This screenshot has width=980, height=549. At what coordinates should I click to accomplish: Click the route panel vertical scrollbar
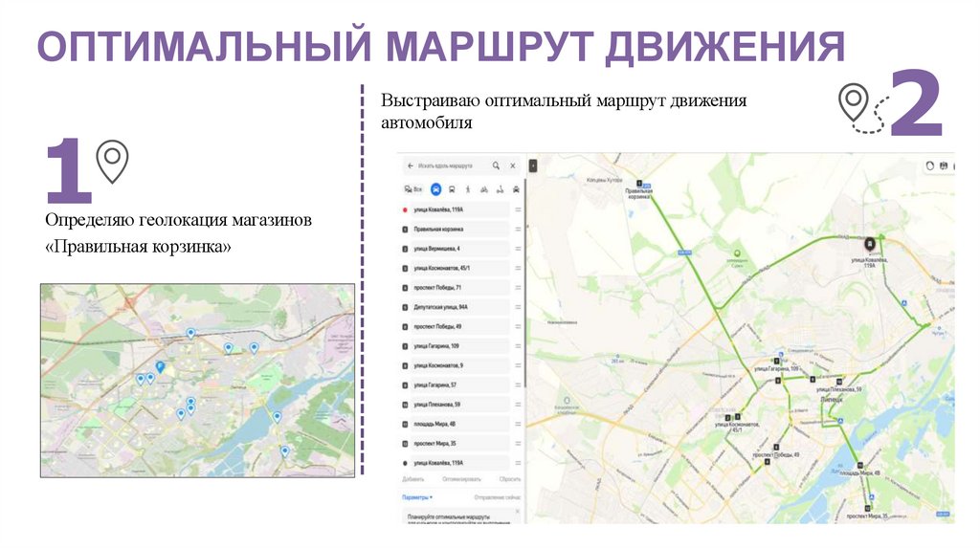point(524,284)
